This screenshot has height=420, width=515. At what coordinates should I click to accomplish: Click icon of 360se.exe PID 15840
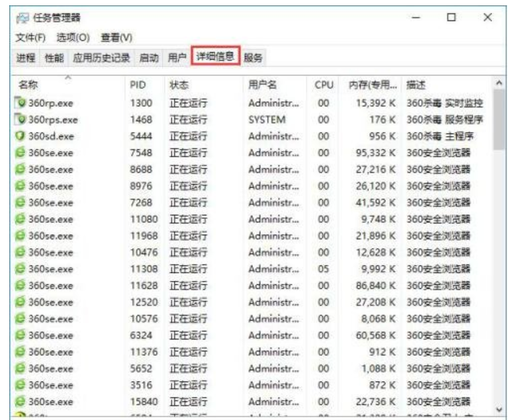[x=21, y=401]
